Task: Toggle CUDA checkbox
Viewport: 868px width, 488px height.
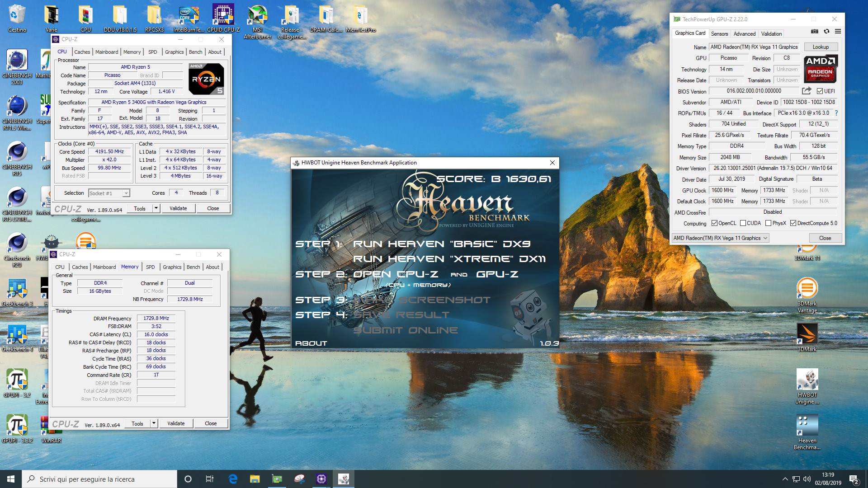Action: click(743, 223)
